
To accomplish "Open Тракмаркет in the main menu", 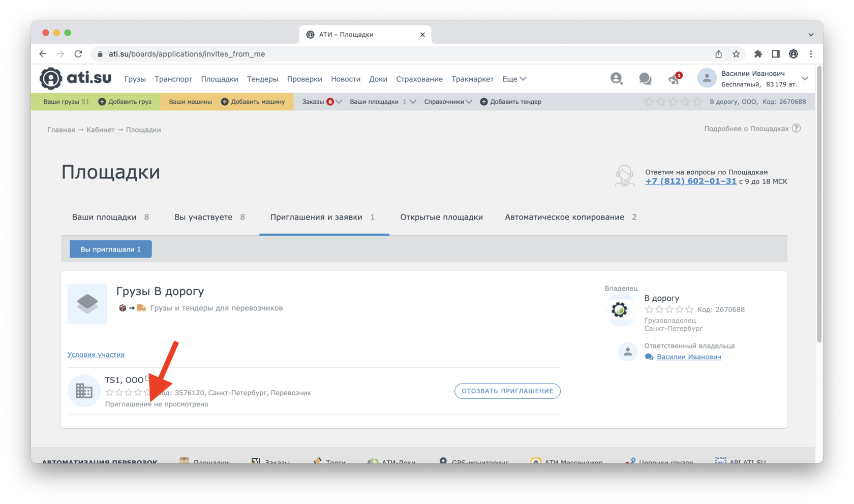I will [472, 79].
